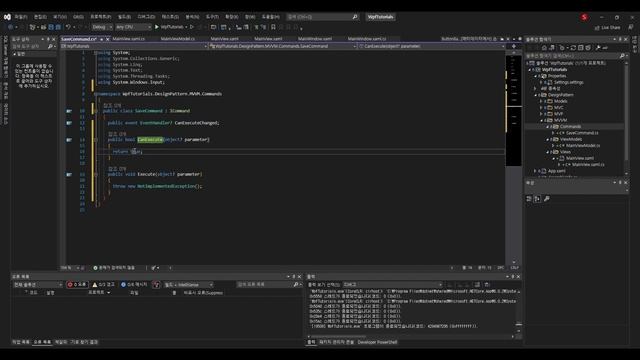Switch to the Developer PowerShell tab
This screenshot has width=640, height=360.
tap(377, 342)
